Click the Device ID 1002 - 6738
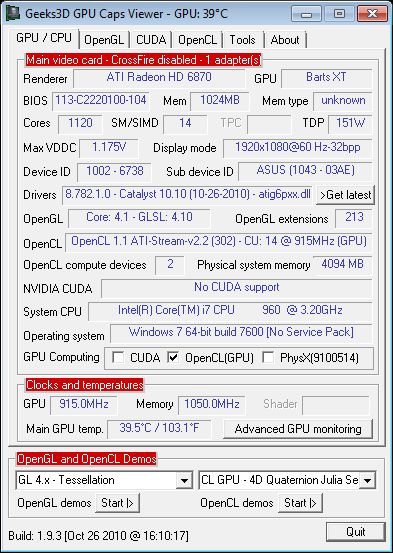 (114, 171)
